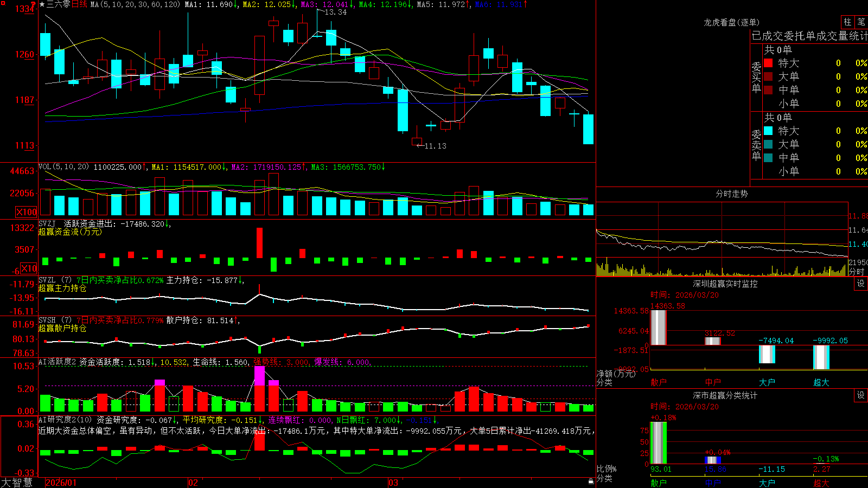Switch order view to 柱 mode
Screen dimensions: 868x488
coord(847,22)
